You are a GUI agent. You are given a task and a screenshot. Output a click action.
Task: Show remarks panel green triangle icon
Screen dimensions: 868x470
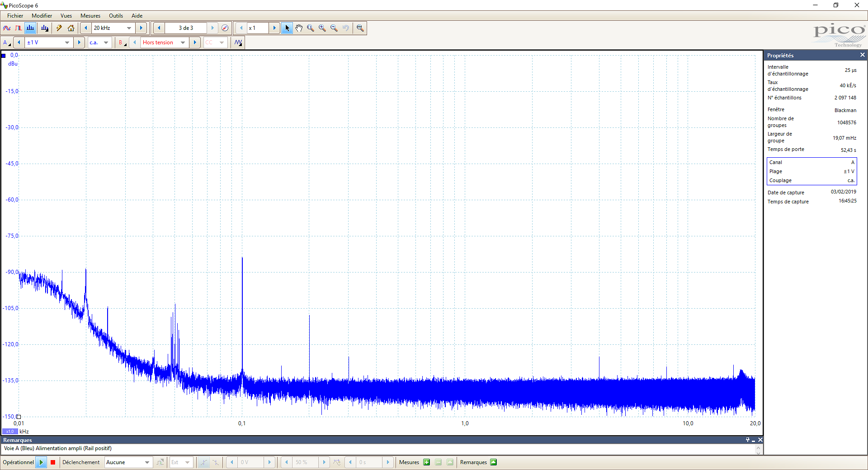(x=494, y=462)
